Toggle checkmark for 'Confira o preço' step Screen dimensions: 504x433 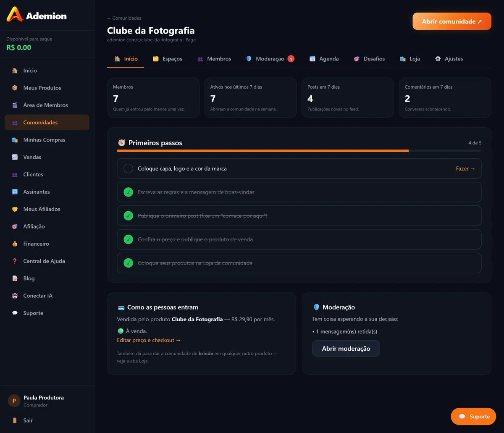(128, 239)
